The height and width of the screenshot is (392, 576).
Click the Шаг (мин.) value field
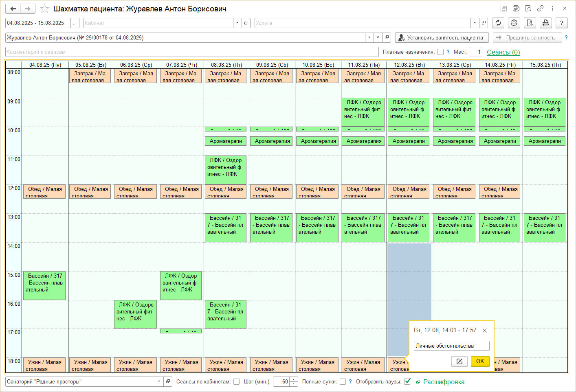click(281, 382)
